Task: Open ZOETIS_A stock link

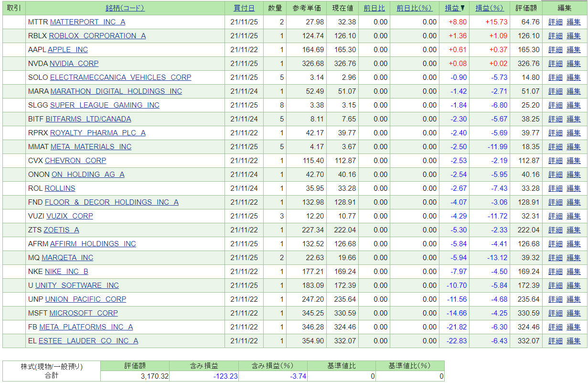Action: [62, 230]
